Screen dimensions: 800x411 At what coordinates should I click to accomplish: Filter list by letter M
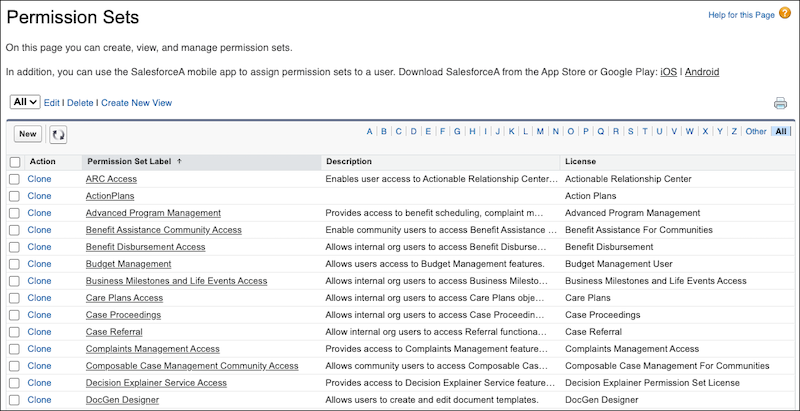click(540, 132)
